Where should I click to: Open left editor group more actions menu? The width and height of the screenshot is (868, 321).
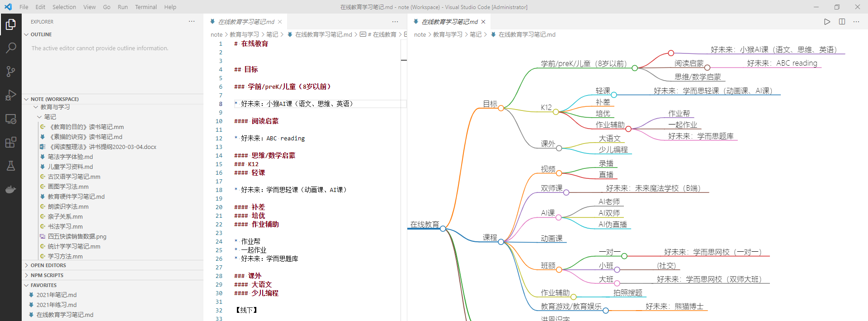(x=395, y=21)
